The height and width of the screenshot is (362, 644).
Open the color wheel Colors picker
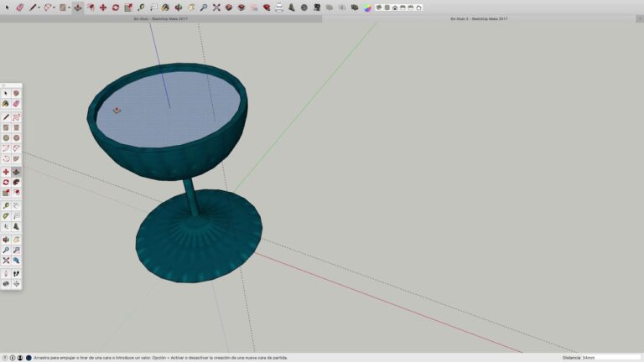366,8
